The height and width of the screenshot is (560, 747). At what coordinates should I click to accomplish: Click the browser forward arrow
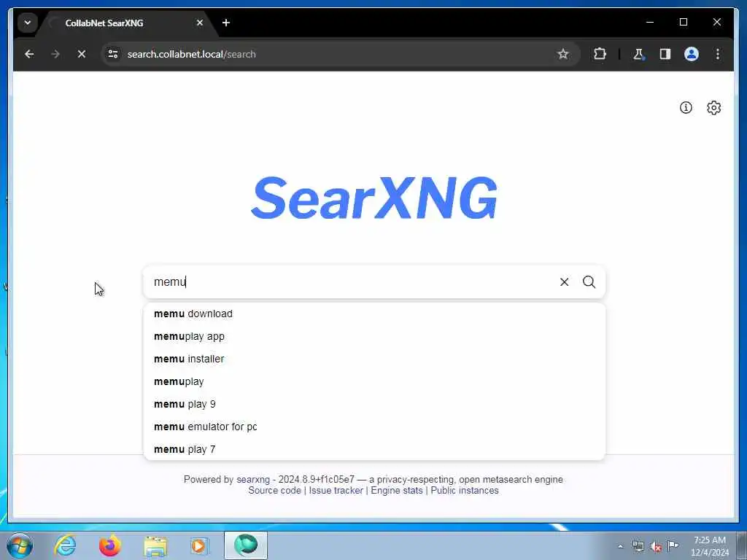point(55,54)
